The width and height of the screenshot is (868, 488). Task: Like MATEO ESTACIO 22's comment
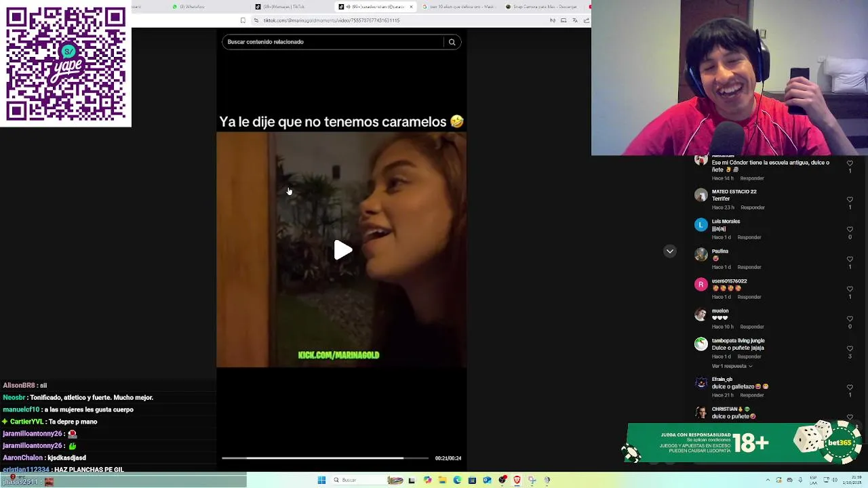tap(850, 199)
